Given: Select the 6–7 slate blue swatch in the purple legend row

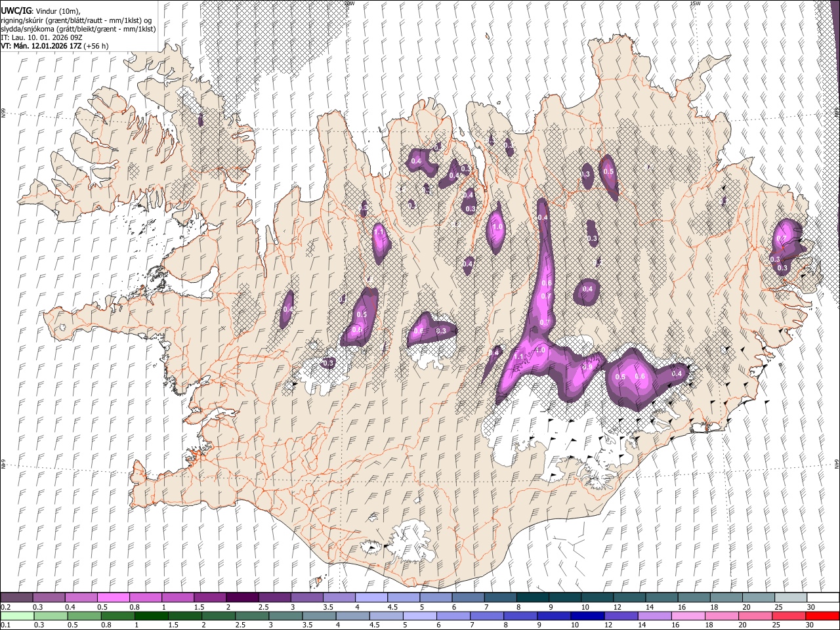Looking at the screenshot, I should click(468, 597).
